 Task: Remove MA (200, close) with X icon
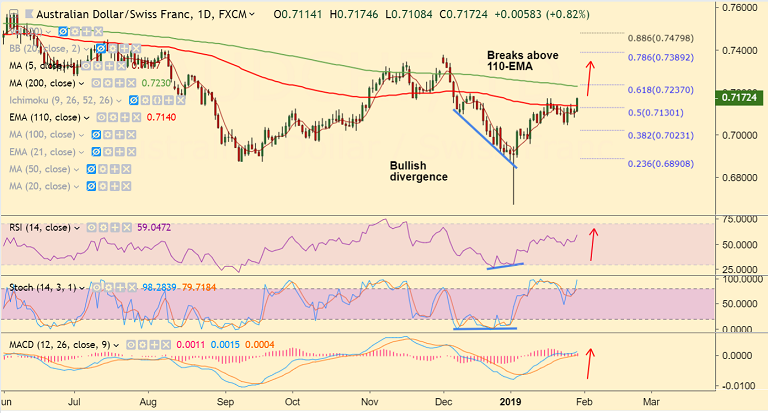(x=131, y=83)
